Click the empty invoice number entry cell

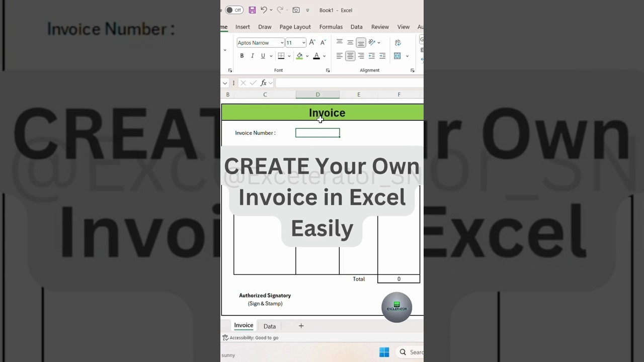(317, 133)
